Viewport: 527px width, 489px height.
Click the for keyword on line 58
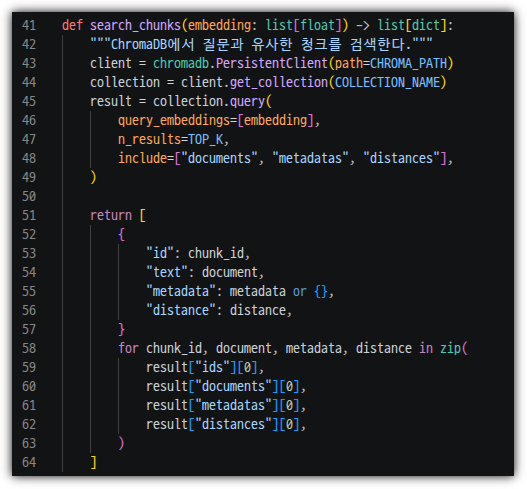pos(128,349)
